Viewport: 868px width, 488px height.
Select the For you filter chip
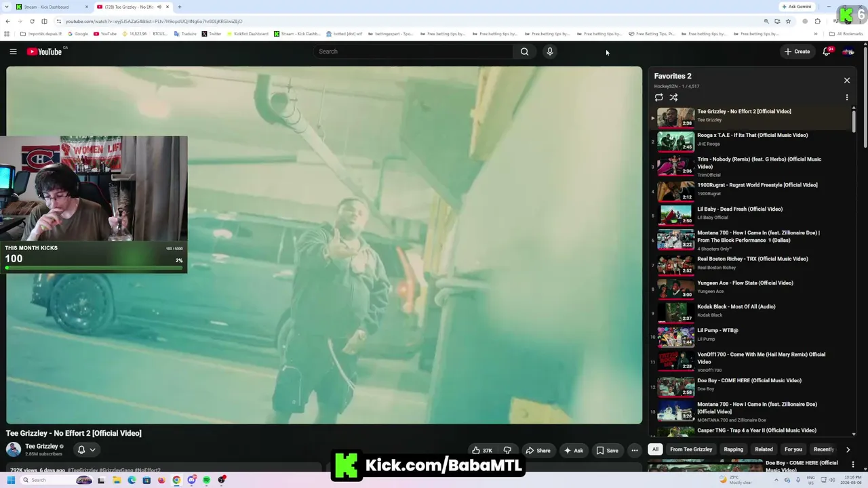pos(793,449)
